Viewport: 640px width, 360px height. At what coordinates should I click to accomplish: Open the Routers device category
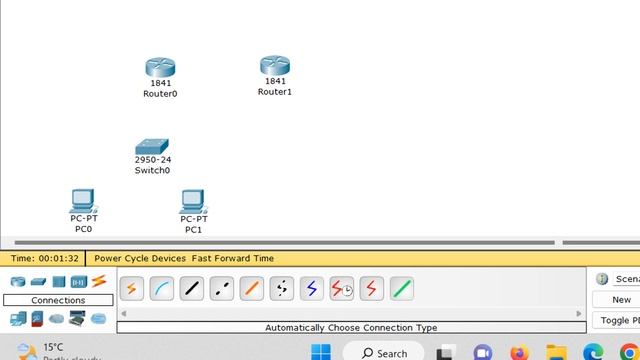click(x=18, y=281)
